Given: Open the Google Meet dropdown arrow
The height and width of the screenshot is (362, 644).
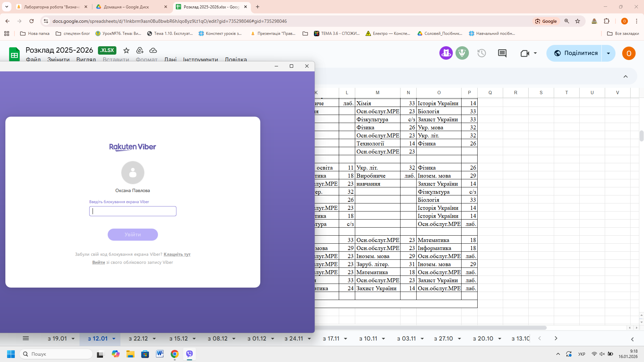Looking at the screenshot, I should pyautogui.click(x=535, y=53).
